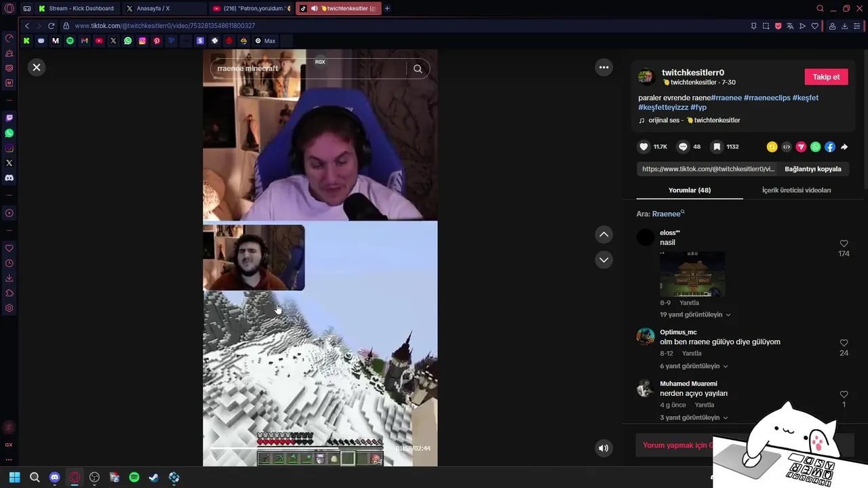Like the eloss comment
This screenshot has height=488, width=868.
pyautogui.click(x=844, y=243)
